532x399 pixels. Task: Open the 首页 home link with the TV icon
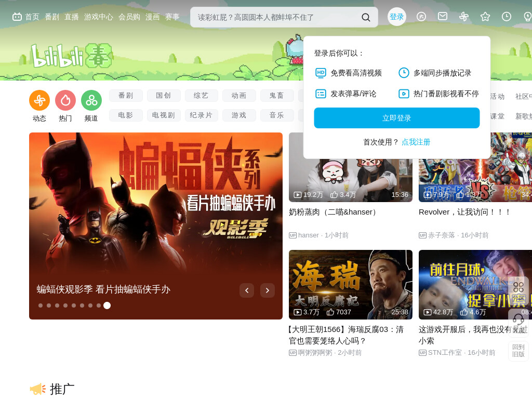click(x=26, y=17)
